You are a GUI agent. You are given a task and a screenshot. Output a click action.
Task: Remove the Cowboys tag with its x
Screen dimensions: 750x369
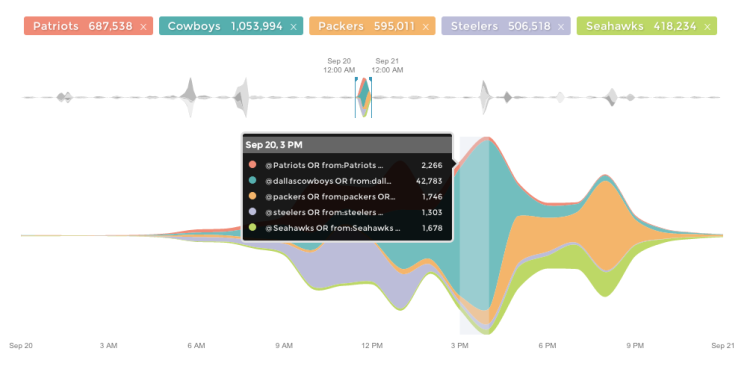294,27
